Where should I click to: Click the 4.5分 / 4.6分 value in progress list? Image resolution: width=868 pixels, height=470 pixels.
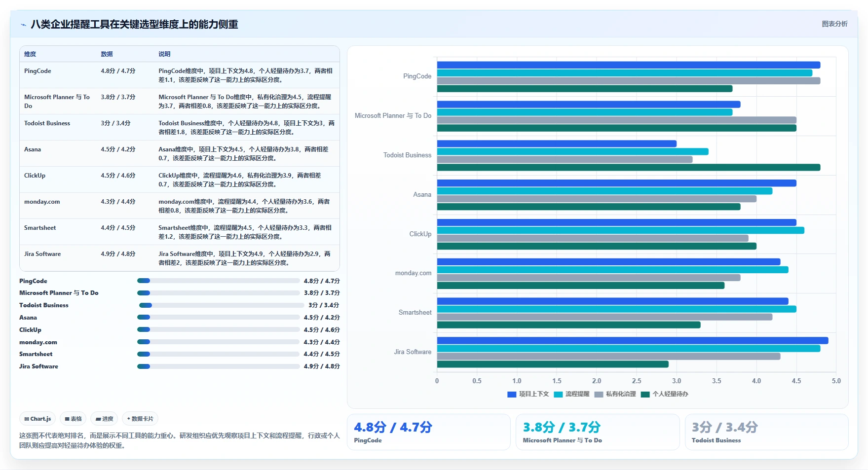click(322, 330)
